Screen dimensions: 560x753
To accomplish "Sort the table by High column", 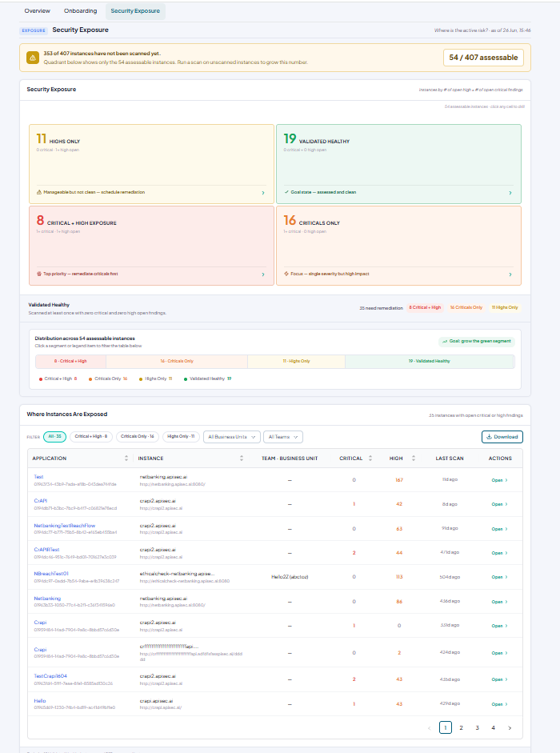I will pyautogui.click(x=414, y=459).
